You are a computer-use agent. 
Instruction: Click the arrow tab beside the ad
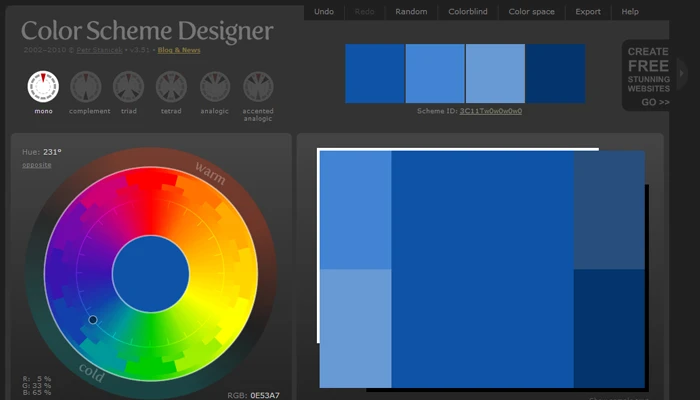coord(682,74)
